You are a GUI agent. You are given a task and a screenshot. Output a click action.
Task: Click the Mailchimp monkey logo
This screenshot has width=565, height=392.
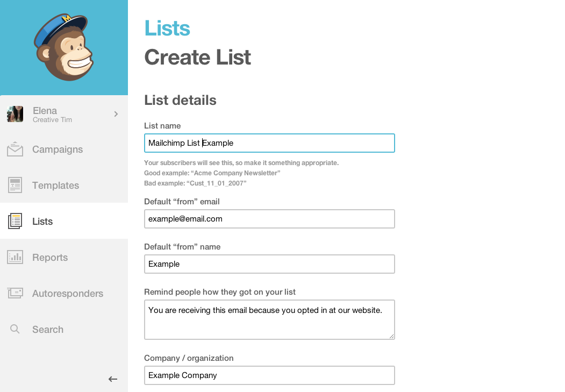(x=63, y=48)
